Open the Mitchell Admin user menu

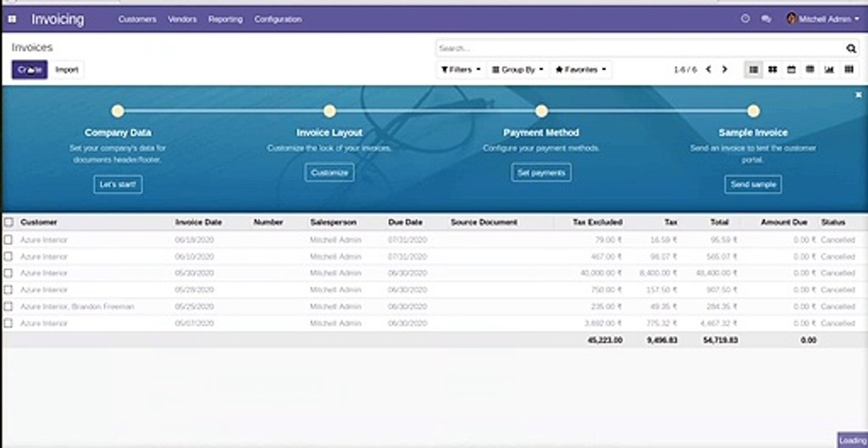pos(823,19)
